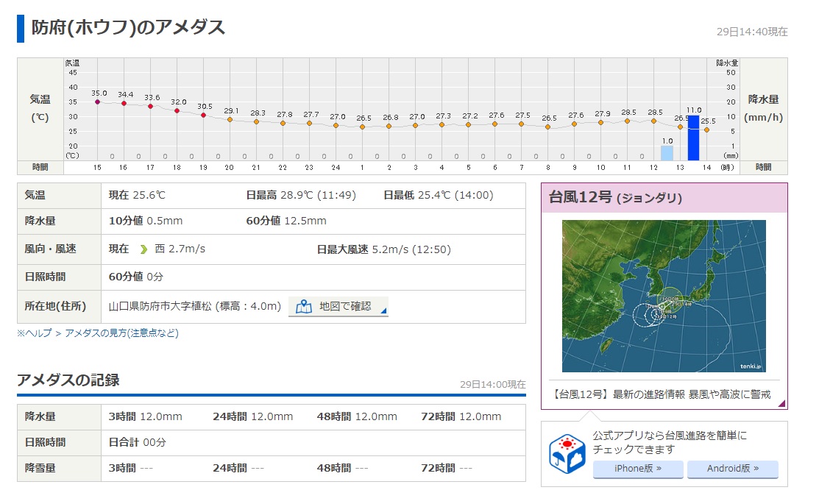
Task: Click the 72時間 12.0mm rainfall record
Action: 461,416
